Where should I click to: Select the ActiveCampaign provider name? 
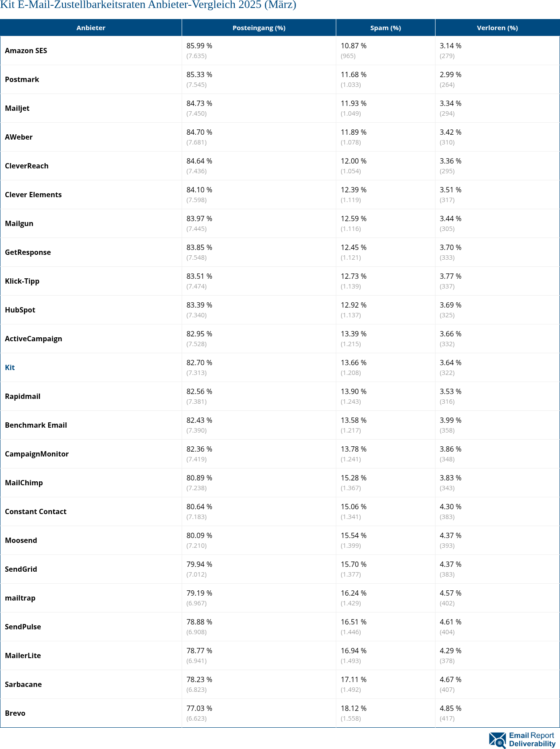(33, 339)
